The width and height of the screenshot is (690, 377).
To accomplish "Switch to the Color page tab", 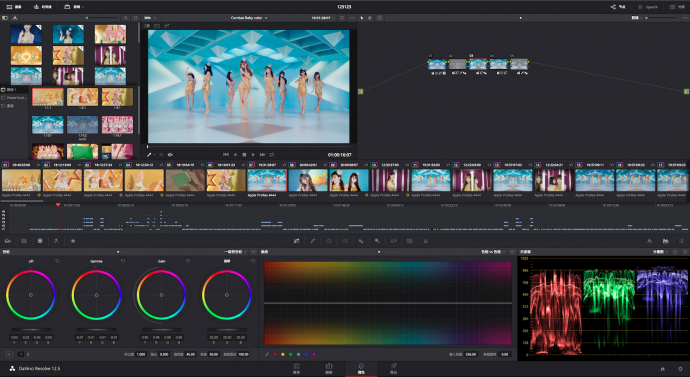I will point(361,369).
